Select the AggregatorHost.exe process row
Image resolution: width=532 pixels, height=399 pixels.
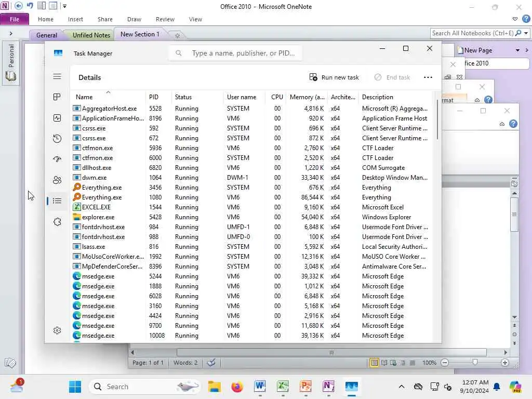pos(252,109)
